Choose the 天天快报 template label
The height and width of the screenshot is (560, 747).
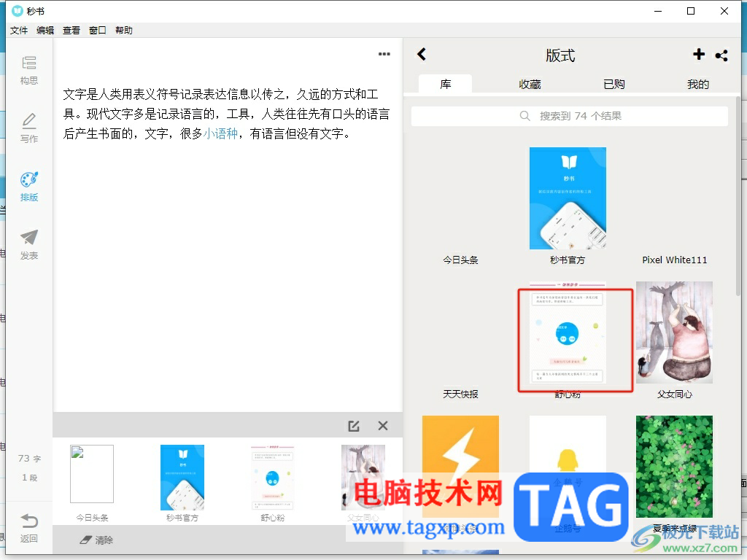tap(460, 394)
